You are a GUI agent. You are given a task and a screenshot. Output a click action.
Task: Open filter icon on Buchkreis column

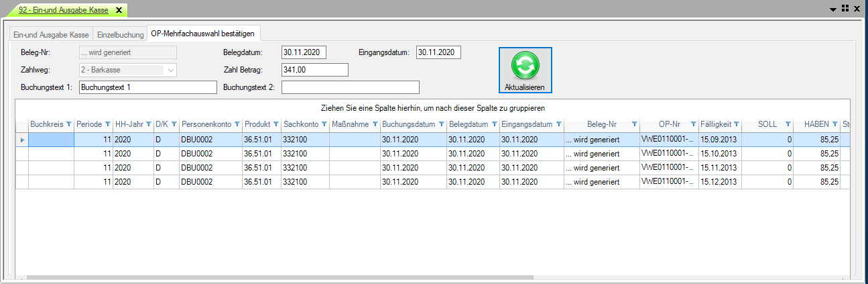tap(68, 124)
